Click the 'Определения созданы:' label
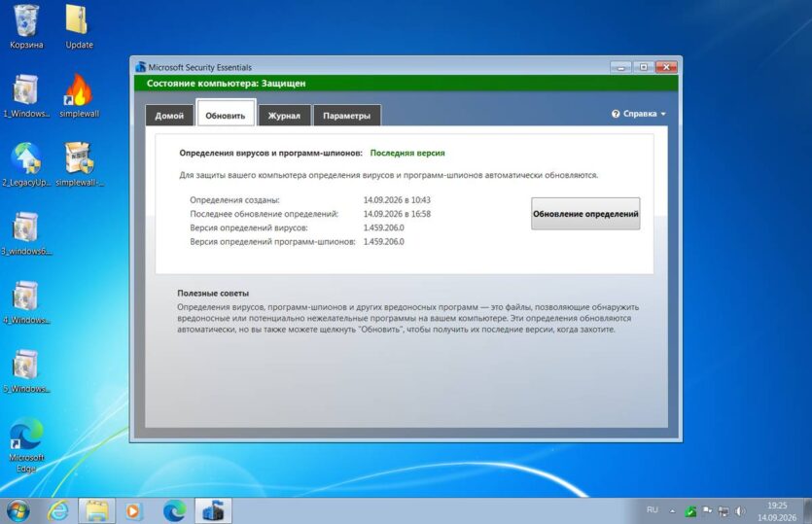The height and width of the screenshot is (524, 812). click(234, 200)
